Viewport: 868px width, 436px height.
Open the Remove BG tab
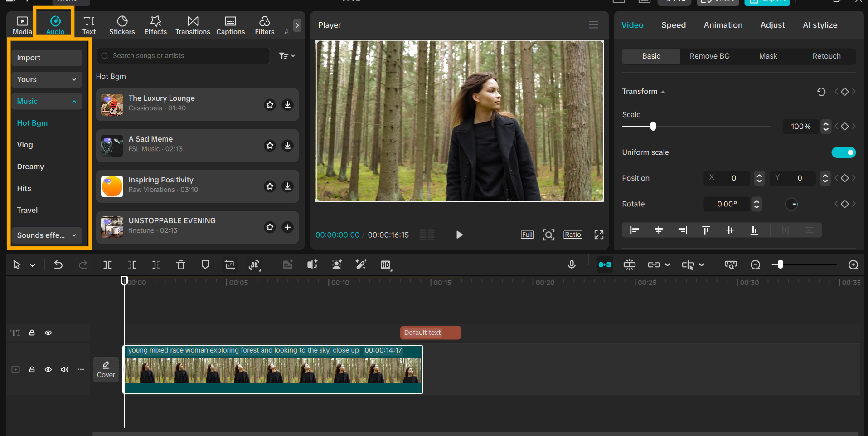pyautogui.click(x=709, y=56)
